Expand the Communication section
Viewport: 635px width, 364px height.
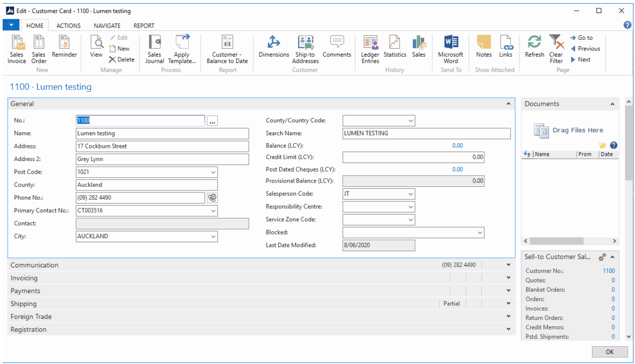click(508, 265)
